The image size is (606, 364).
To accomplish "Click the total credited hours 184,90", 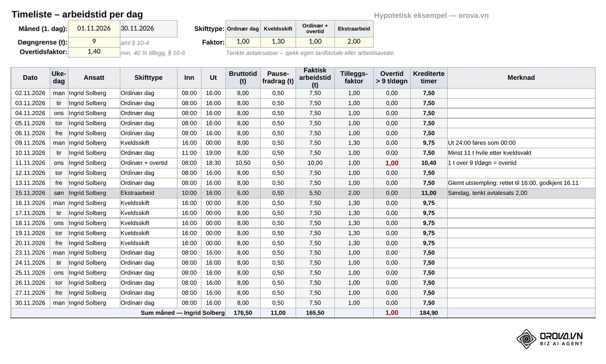I will click(429, 313).
